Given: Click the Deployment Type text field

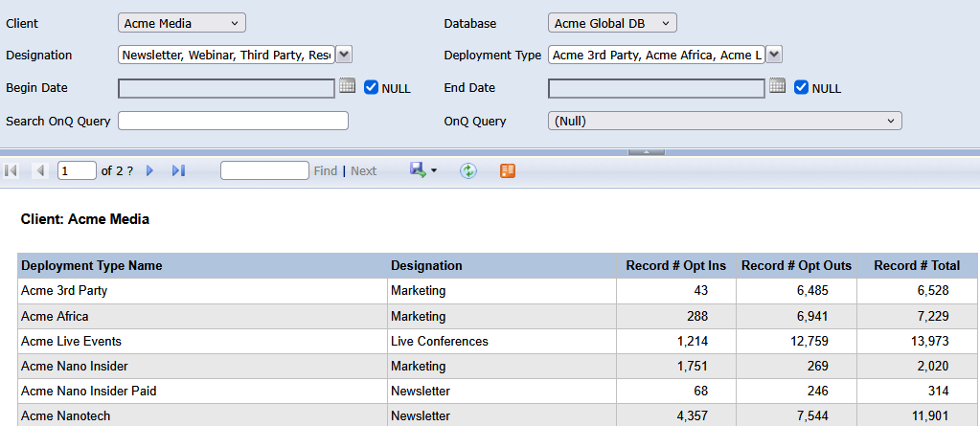Looking at the screenshot, I should click(656, 55).
